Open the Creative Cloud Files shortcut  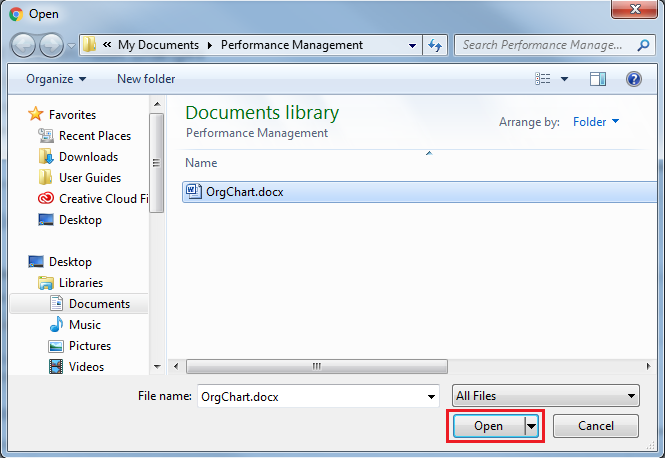click(x=103, y=199)
